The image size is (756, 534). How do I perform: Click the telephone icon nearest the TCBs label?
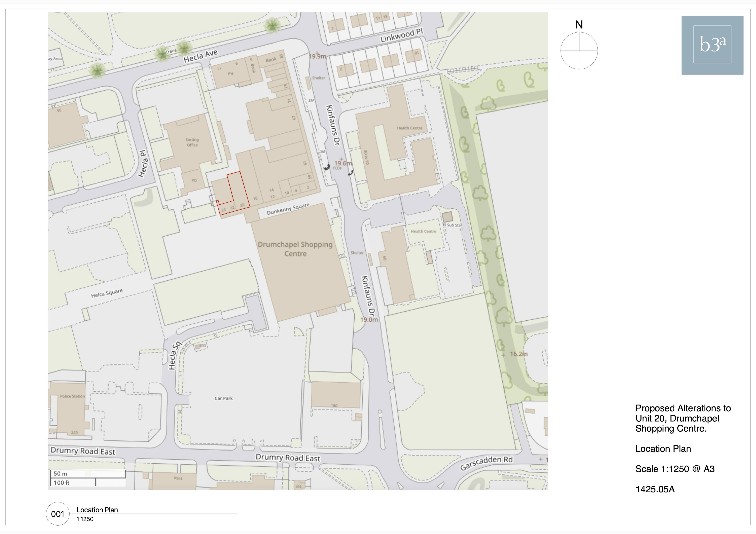coord(327,167)
